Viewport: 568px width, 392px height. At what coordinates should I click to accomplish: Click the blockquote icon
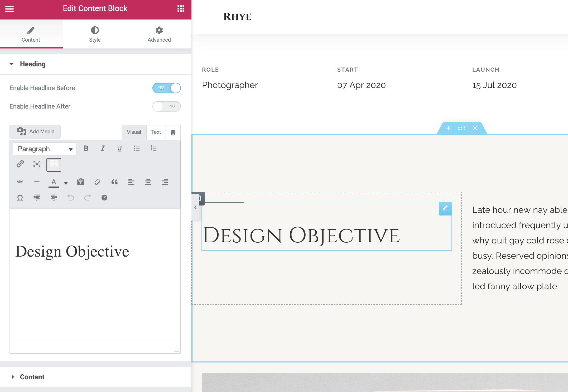114,182
